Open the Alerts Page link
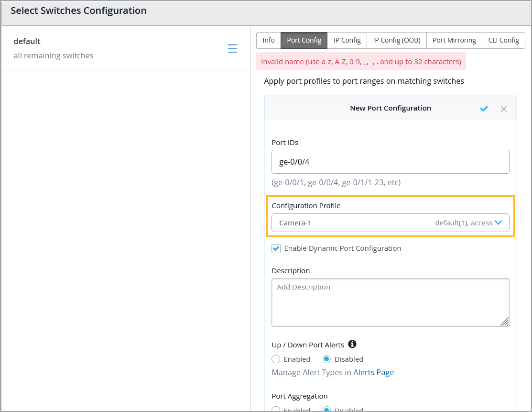The width and height of the screenshot is (532, 412). pyautogui.click(x=373, y=372)
